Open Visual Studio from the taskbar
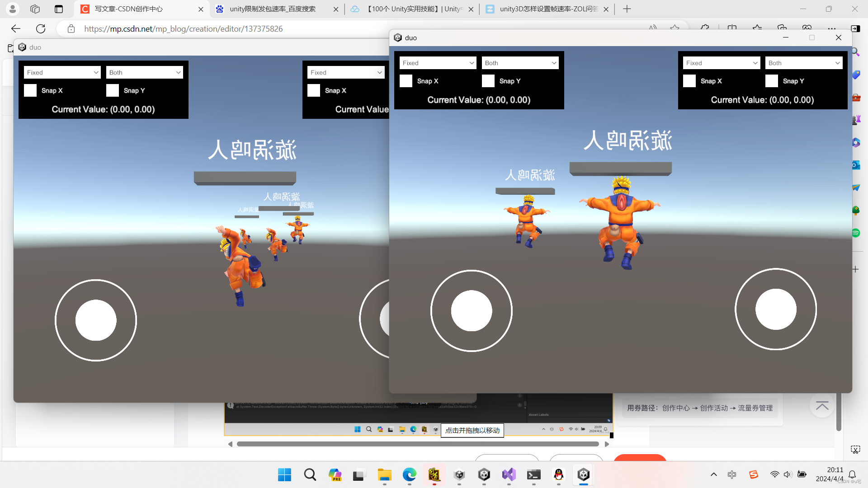 pyautogui.click(x=509, y=475)
